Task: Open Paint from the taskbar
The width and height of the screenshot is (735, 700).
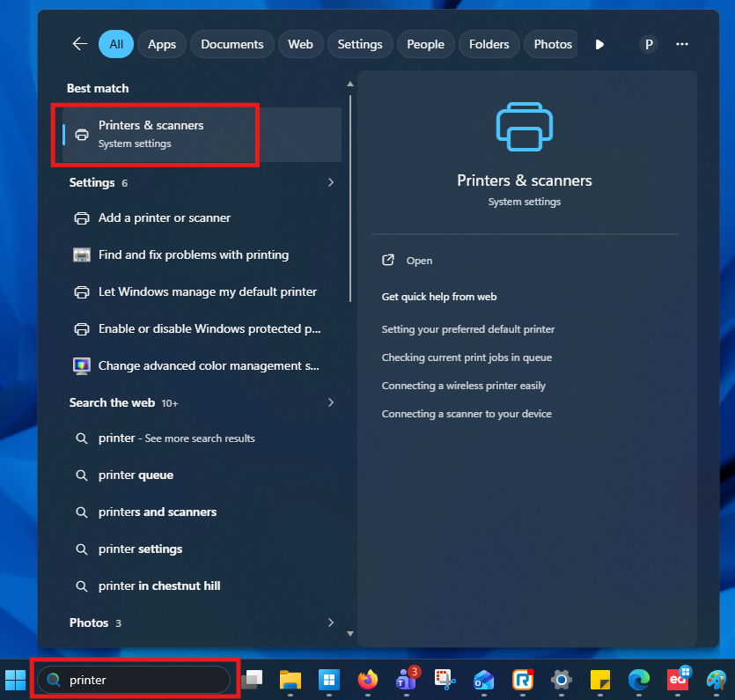Action: (717, 680)
